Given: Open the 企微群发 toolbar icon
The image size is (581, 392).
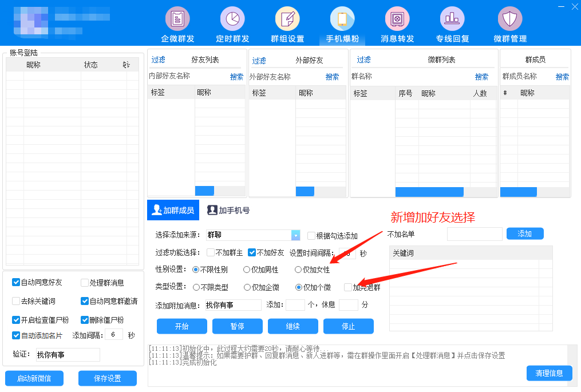Looking at the screenshot, I should (x=177, y=19).
